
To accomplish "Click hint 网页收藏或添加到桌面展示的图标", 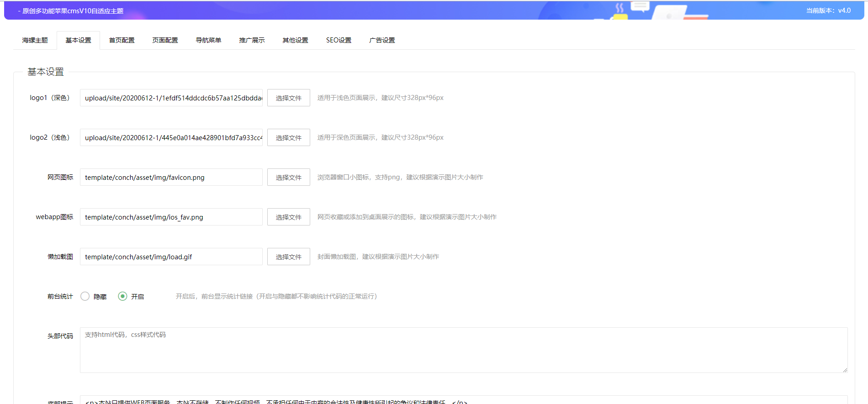I will (x=365, y=217).
